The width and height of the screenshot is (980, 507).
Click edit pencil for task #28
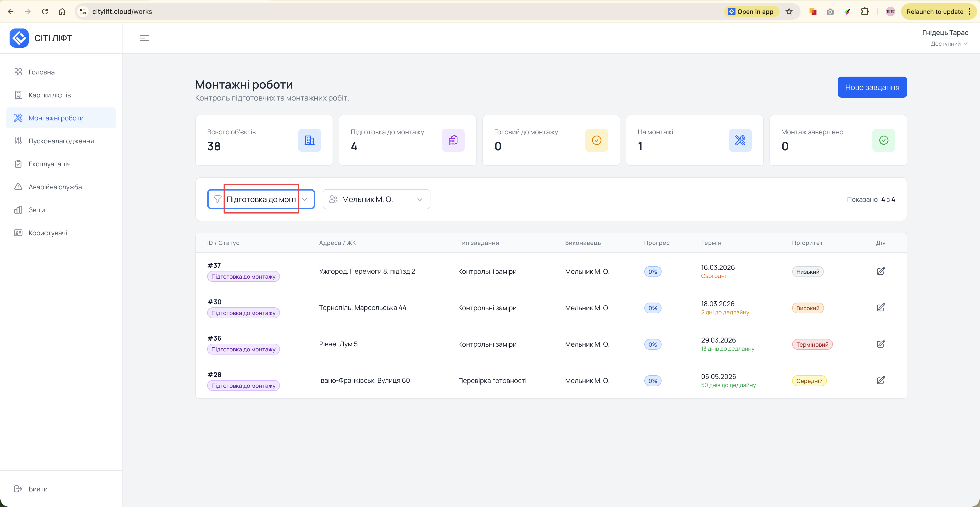(880, 380)
